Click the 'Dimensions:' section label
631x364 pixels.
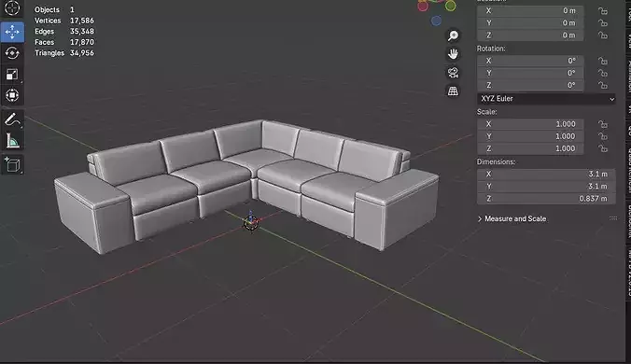click(497, 161)
